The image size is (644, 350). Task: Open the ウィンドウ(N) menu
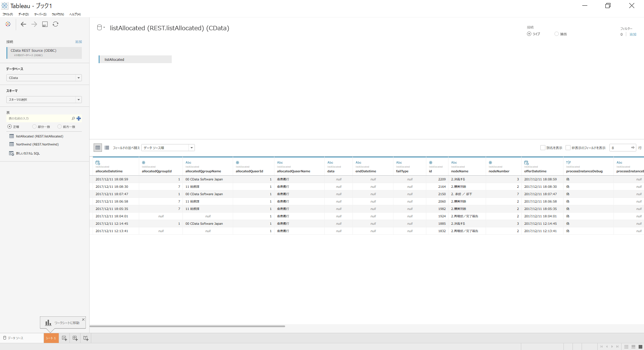pos(58,14)
